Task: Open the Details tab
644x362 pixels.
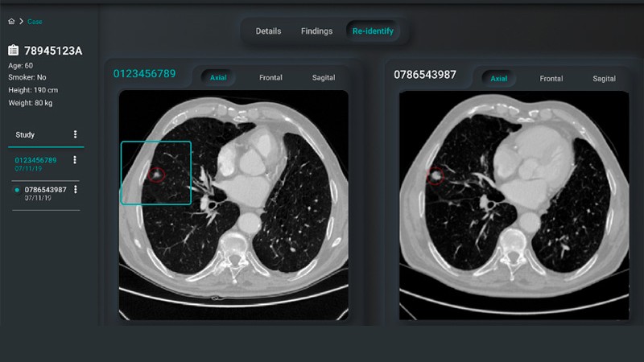Action: [268, 31]
